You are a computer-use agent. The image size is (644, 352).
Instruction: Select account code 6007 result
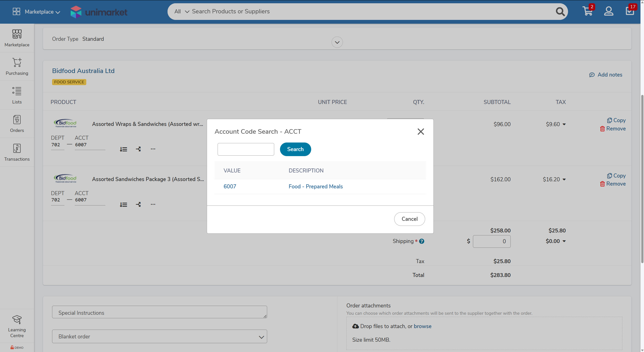pos(230,187)
